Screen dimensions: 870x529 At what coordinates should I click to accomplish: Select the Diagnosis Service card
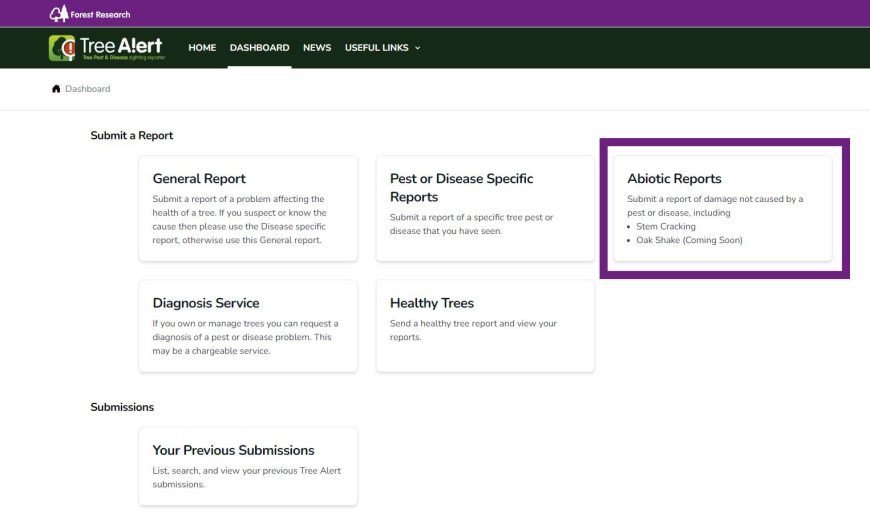coord(247,326)
